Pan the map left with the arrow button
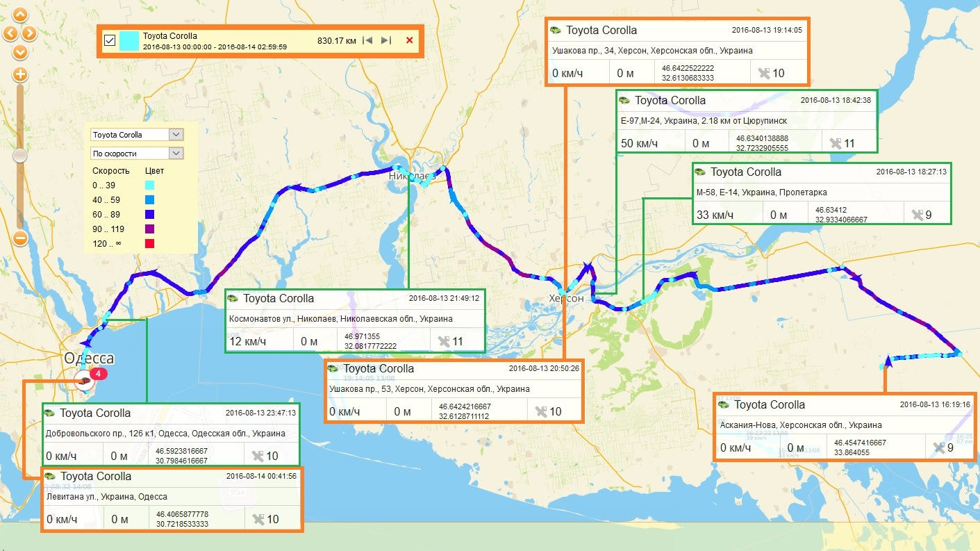The width and height of the screenshot is (980, 551). pyautogui.click(x=10, y=33)
